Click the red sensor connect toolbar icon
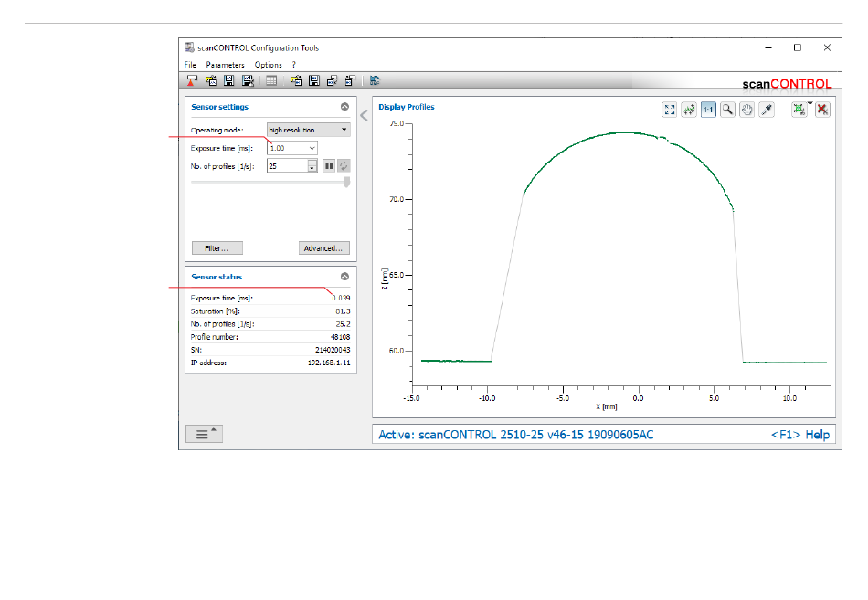868x600 pixels. [192, 80]
